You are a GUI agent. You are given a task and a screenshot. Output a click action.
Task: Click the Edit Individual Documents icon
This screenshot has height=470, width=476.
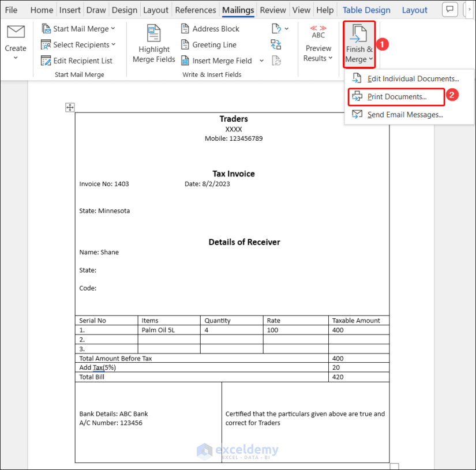point(357,78)
